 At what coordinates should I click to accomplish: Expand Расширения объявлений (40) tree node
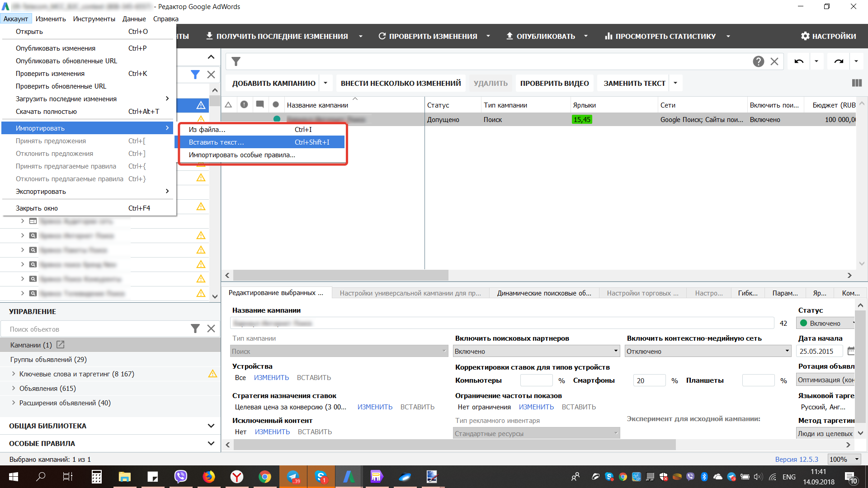[13, 403]
